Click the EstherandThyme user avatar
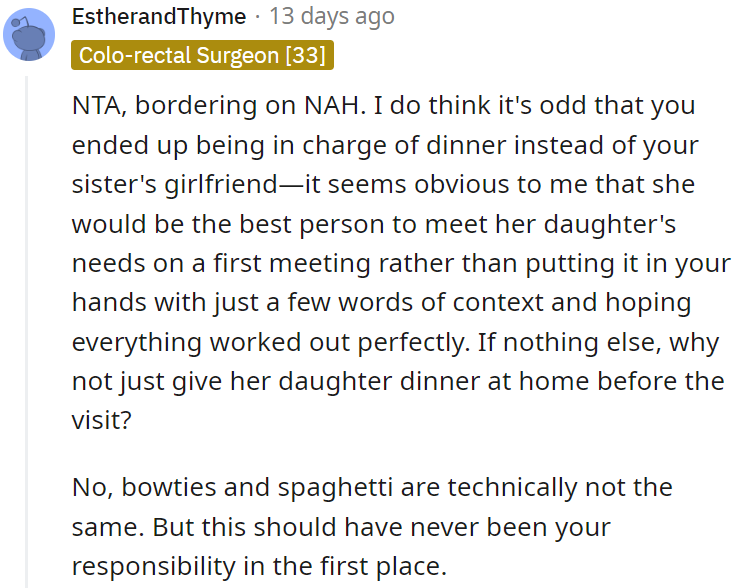This screenshot has height=588, width=735. click(30, 34)
